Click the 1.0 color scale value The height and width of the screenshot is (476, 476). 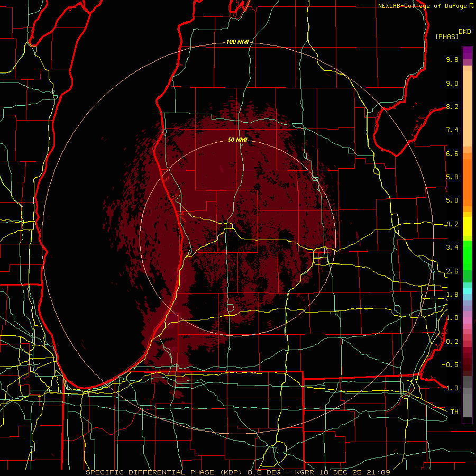pos(452,318)
